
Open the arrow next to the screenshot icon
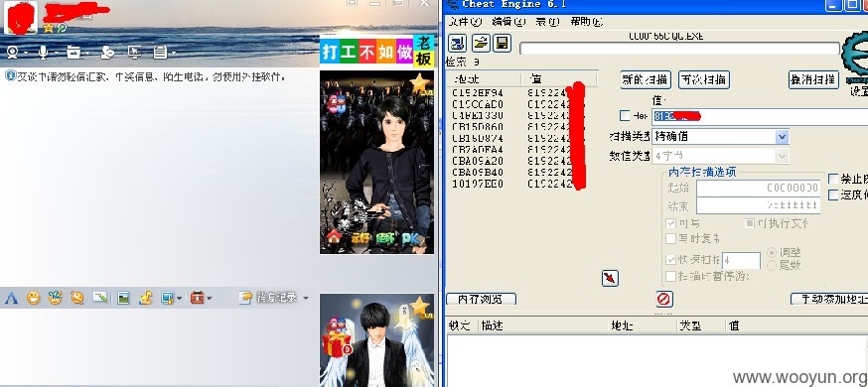[x=179, y=299]
